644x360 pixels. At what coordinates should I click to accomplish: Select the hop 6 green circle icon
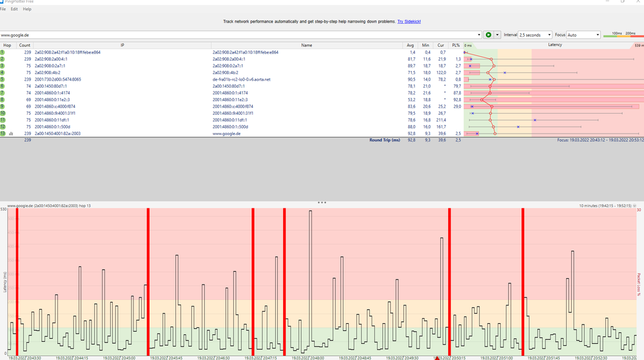coord(3,86)
